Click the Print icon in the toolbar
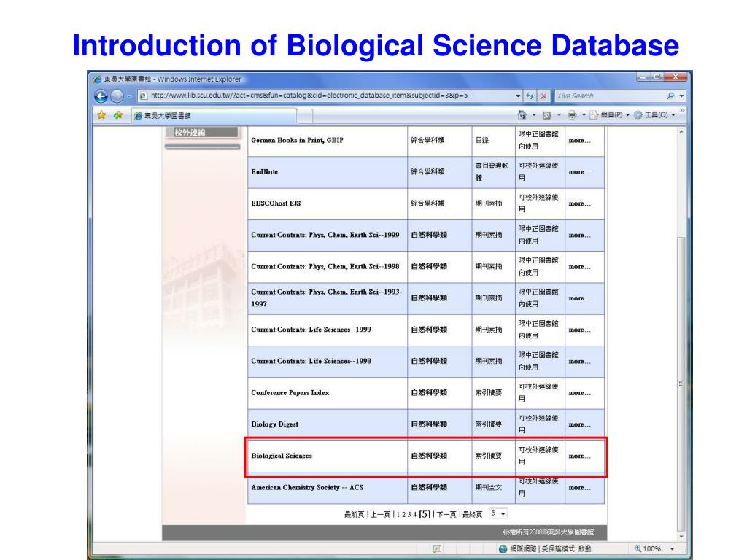 click(572, 114)
